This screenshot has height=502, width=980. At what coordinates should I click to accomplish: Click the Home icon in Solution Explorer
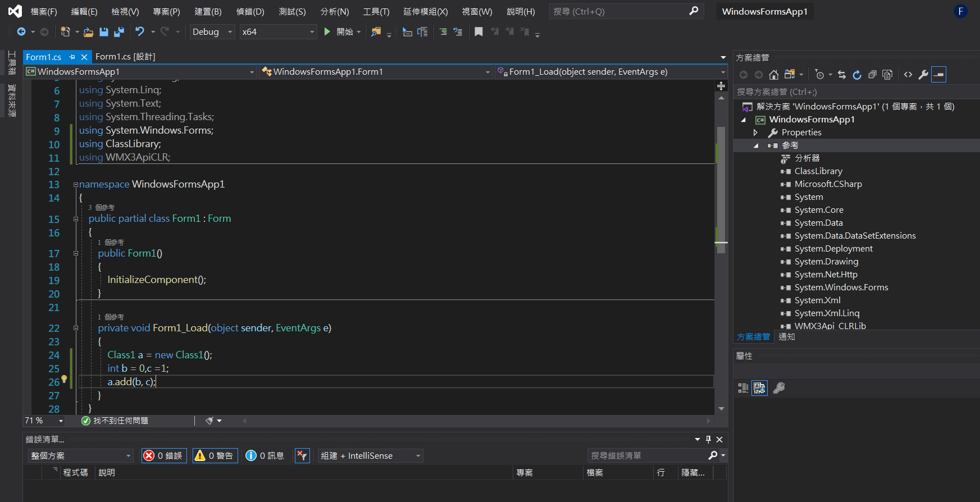tap(774, 75)
